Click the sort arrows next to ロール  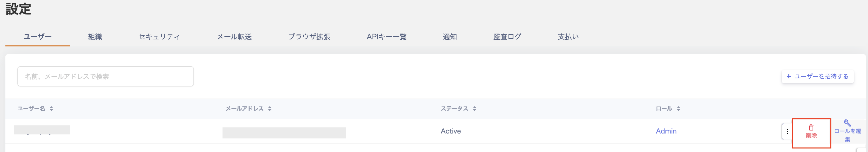point(678,109)
